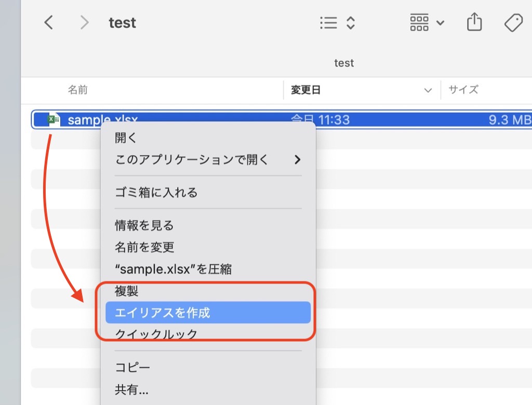Screen dimensions: 532x405
Task: Choose 開く in the context menu
Action: click(208, 138)
